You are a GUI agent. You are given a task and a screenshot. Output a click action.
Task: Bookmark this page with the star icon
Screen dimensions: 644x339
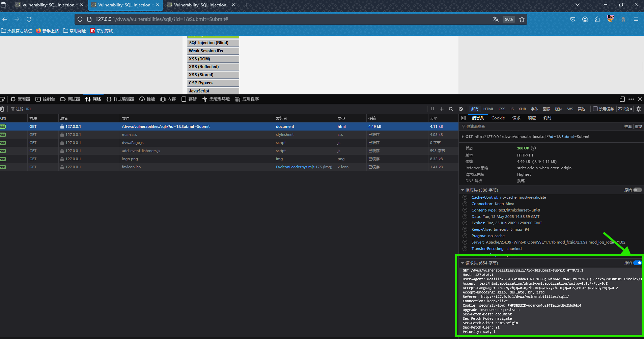[x=522, y=19]
